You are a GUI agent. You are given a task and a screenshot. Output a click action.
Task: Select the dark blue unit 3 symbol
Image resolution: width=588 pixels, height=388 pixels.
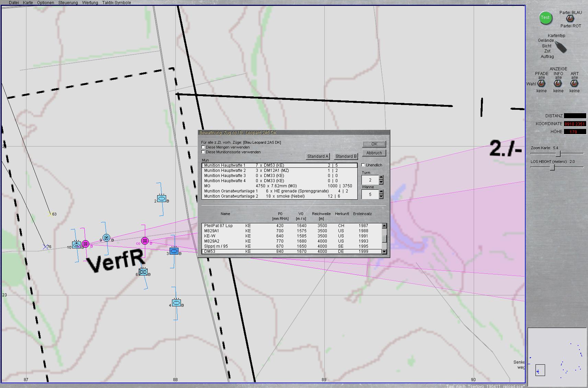point(174,251)
